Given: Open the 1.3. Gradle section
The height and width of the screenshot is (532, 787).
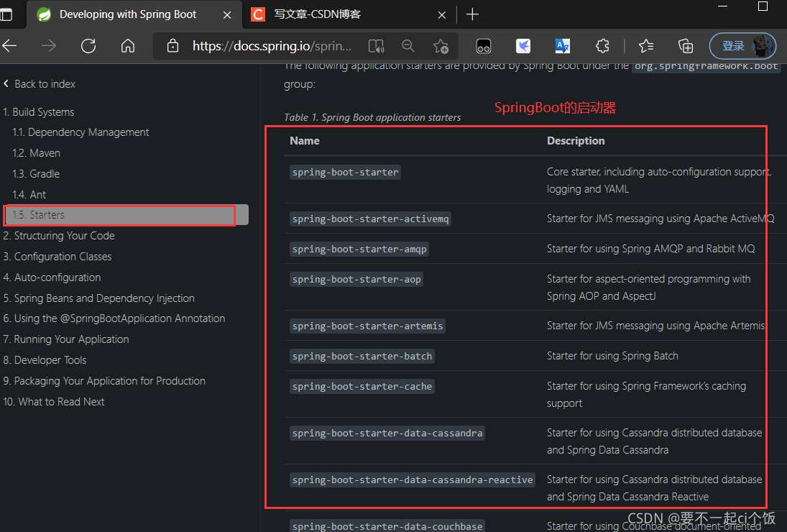Looking at the screenshot, I should click(36, 174).
